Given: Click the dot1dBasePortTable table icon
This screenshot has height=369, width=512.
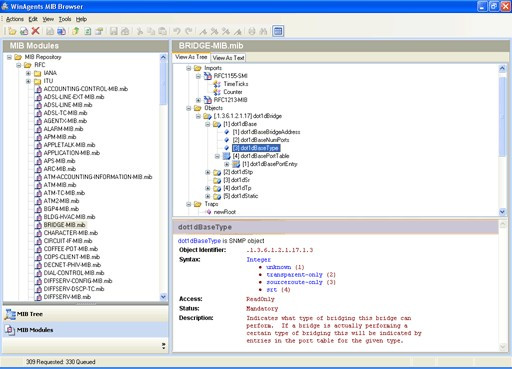Looking at the screenshot, I should pos(227,156).
